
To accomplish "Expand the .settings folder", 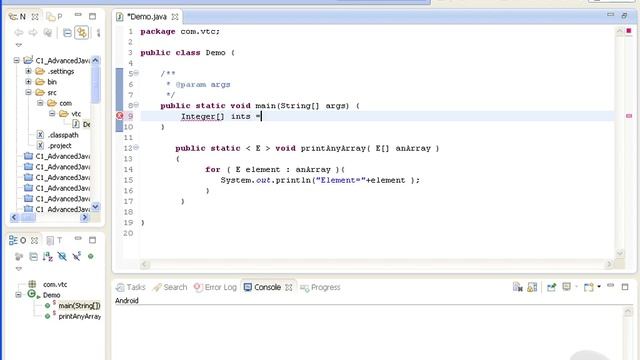I will (x=29, y=71).
